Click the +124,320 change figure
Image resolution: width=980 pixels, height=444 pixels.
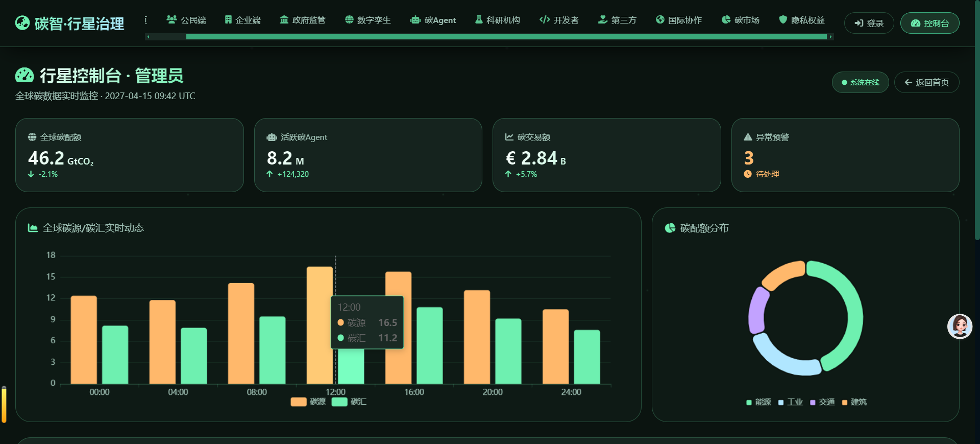tap(293, 174)
